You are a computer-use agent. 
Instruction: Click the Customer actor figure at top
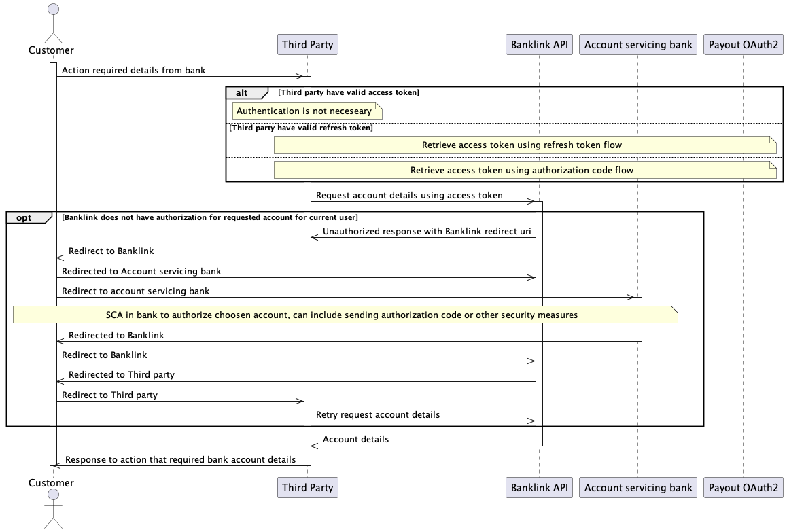(x=53, y=23)
